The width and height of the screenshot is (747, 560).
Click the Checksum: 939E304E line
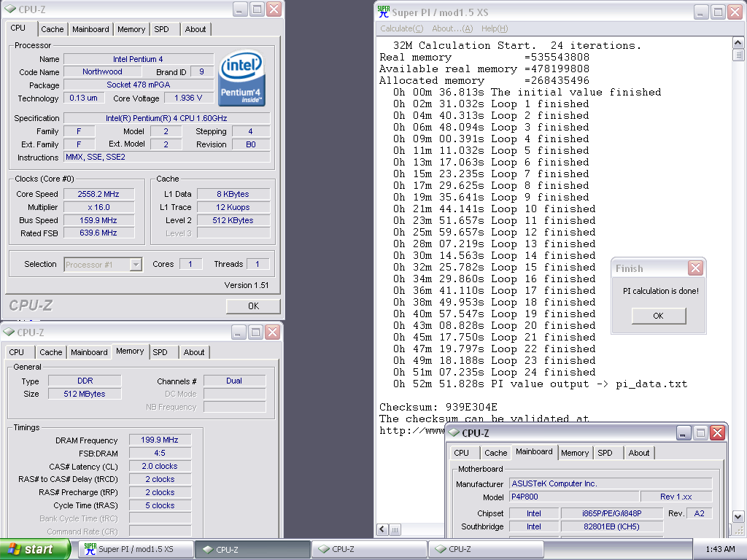coord(438,407)
